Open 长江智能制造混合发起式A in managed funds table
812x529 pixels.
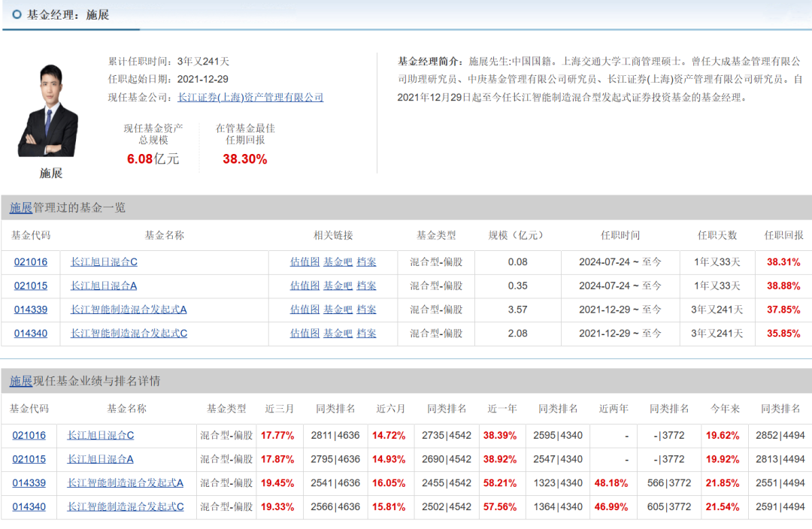point(129,310)
